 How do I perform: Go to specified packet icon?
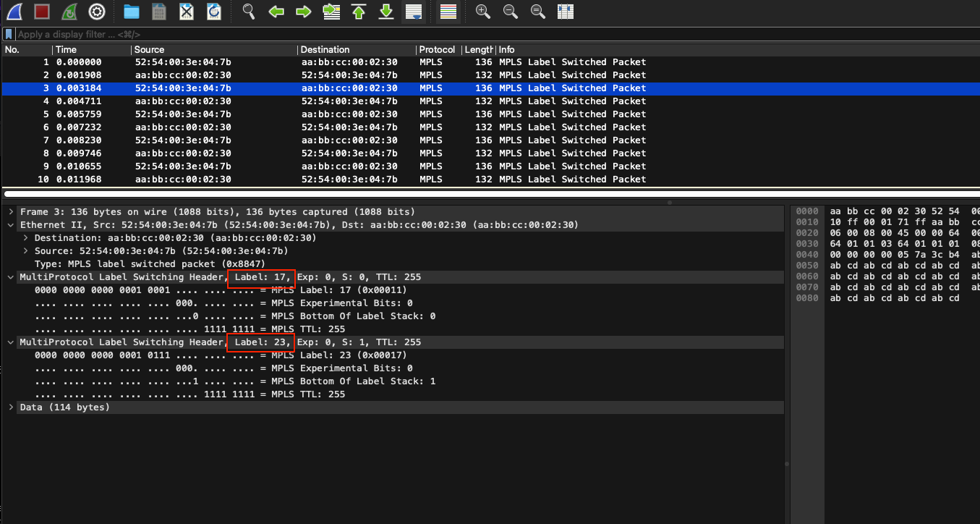coord(331,12)
